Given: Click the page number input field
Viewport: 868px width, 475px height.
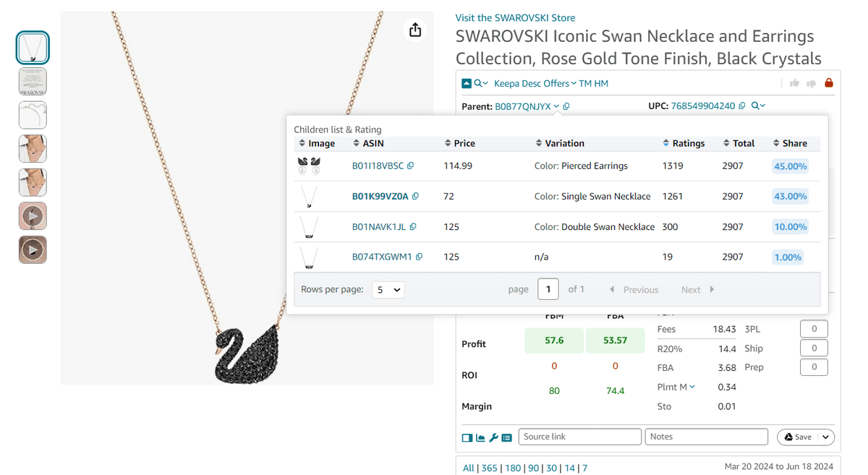Looking at the screenshot, I should click(548, 289).
